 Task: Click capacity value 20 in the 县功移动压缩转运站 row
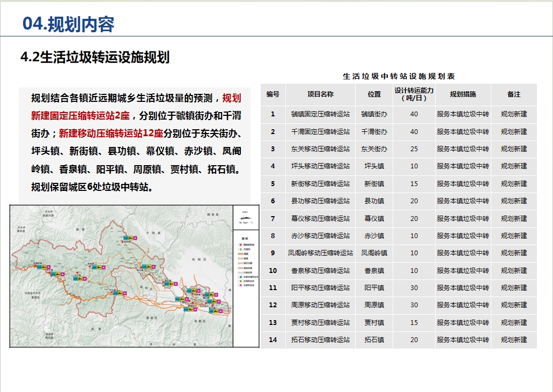pyautogui.click(x=414, y=201)
